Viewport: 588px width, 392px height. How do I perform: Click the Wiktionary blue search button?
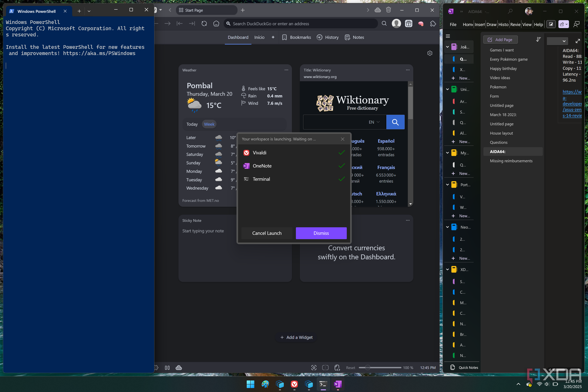395,122
